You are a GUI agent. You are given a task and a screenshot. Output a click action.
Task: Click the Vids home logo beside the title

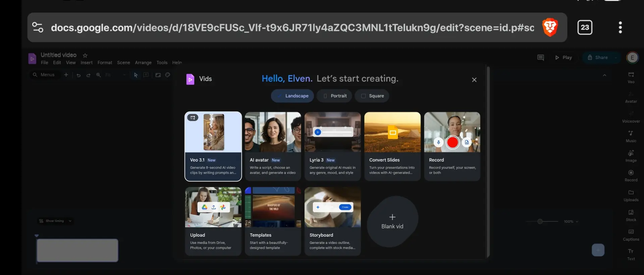[32, 59]
